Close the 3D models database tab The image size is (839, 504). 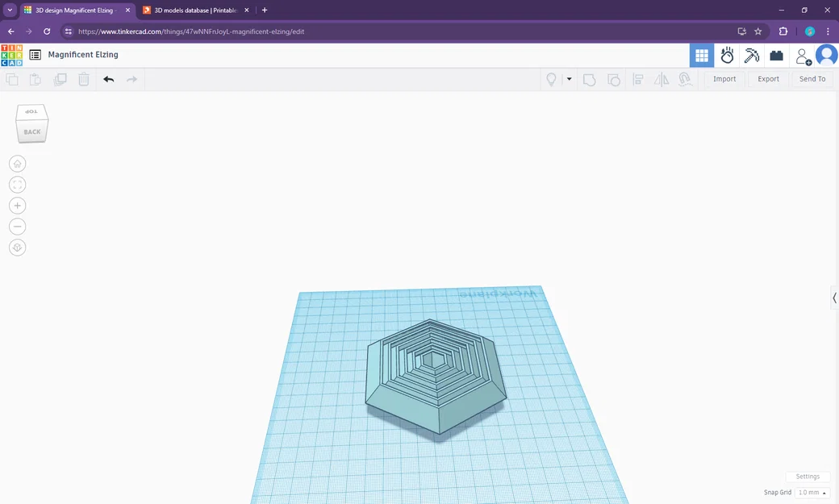pos(247,10)
